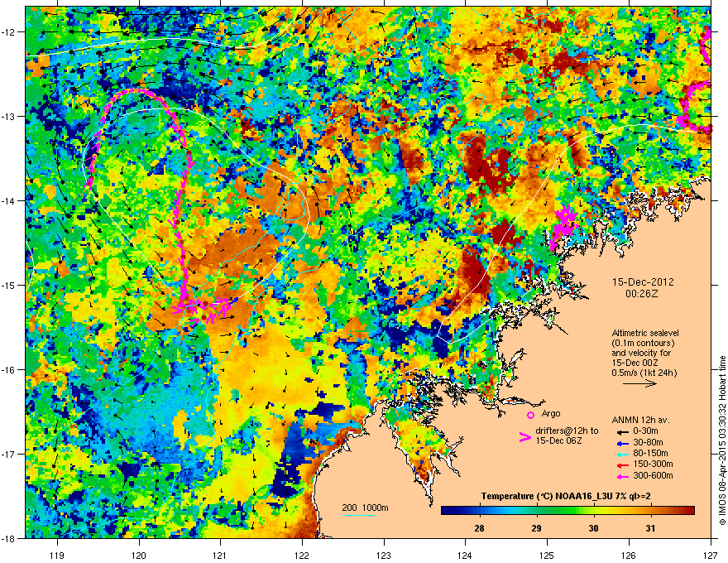Click the latitude axis label -13
728x563 pixels.
pos(9,116)
